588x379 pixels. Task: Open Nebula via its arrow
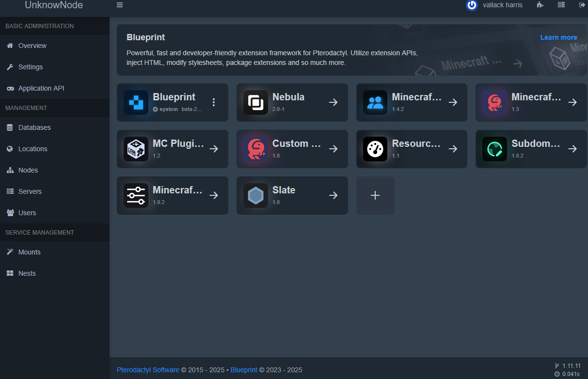pos(333,102)
